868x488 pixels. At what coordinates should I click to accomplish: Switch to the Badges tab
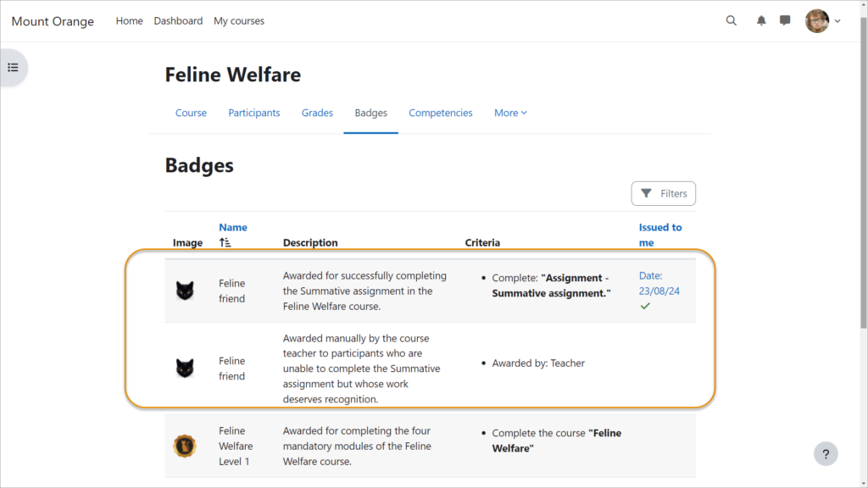370,113
